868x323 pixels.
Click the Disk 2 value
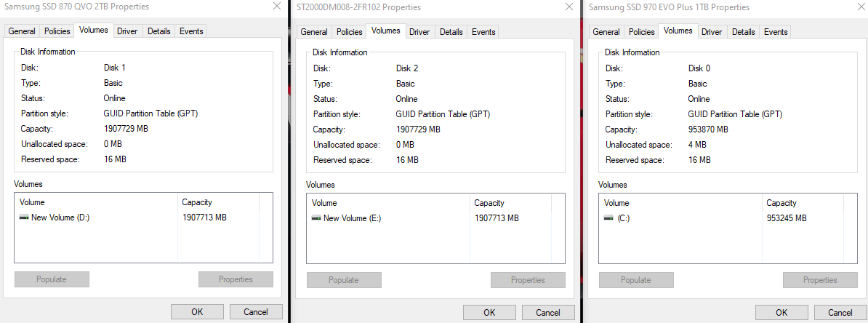[x=407, y=68]
